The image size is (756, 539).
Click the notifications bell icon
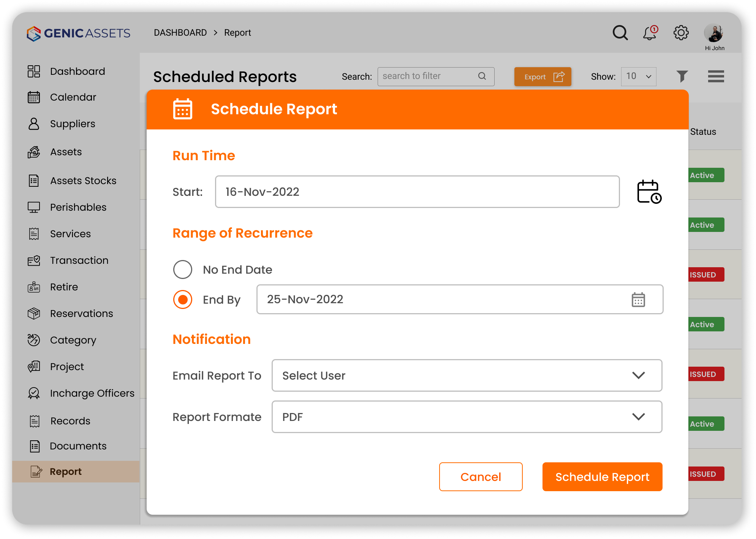pyautogui.click(x=649, y=33)
